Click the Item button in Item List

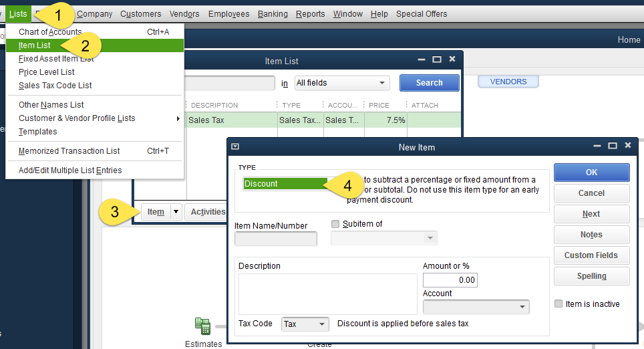[156, 212]
